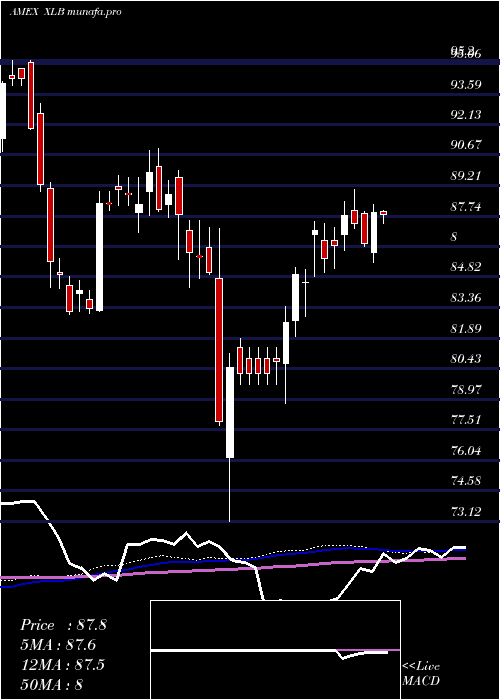Click inside the MACD indicator panel
The width and height of the screenshot is (500, 700).
pyautogui.click(x=275, y=650)
